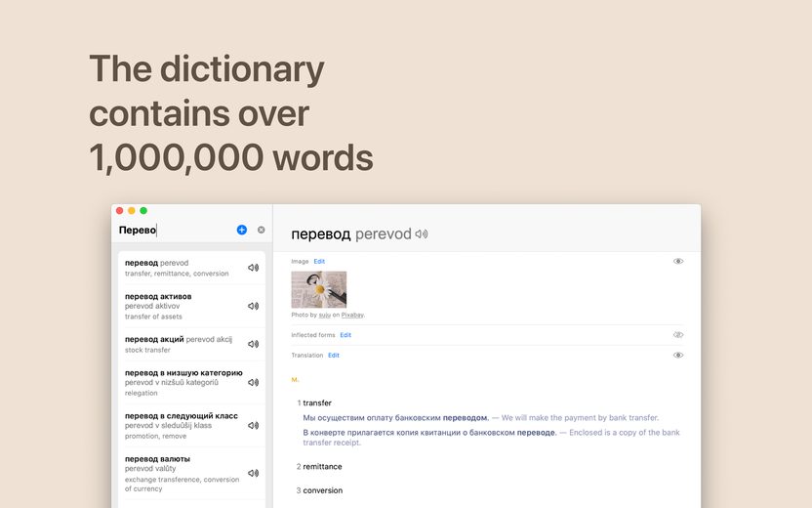The image size is (812, 508).
Task: Clear the search field with the x icon
Action: tap(261, 230)
